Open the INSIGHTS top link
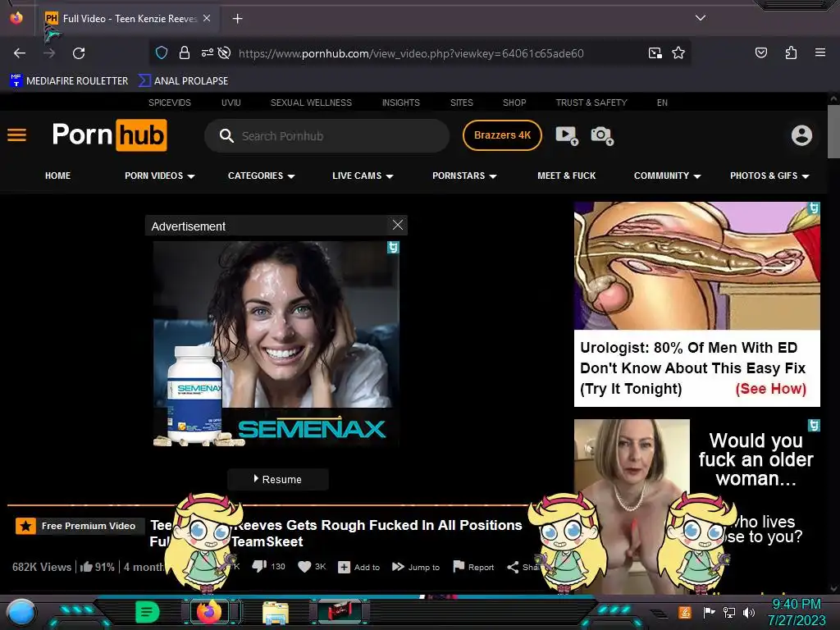The image size is (840, 630). (400, 103)
